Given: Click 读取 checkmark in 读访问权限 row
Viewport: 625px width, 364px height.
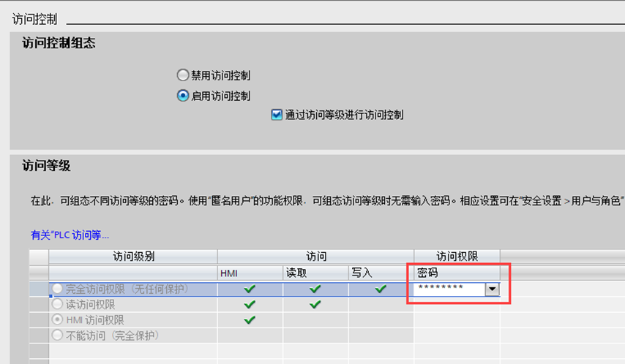Looking at the screenshot, I should pos(315,305).
